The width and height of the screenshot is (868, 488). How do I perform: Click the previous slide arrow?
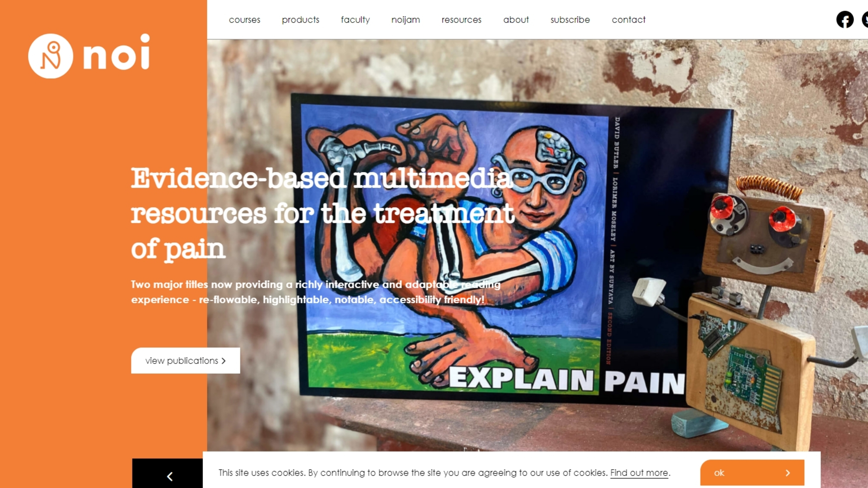click(x=170, y=476)
